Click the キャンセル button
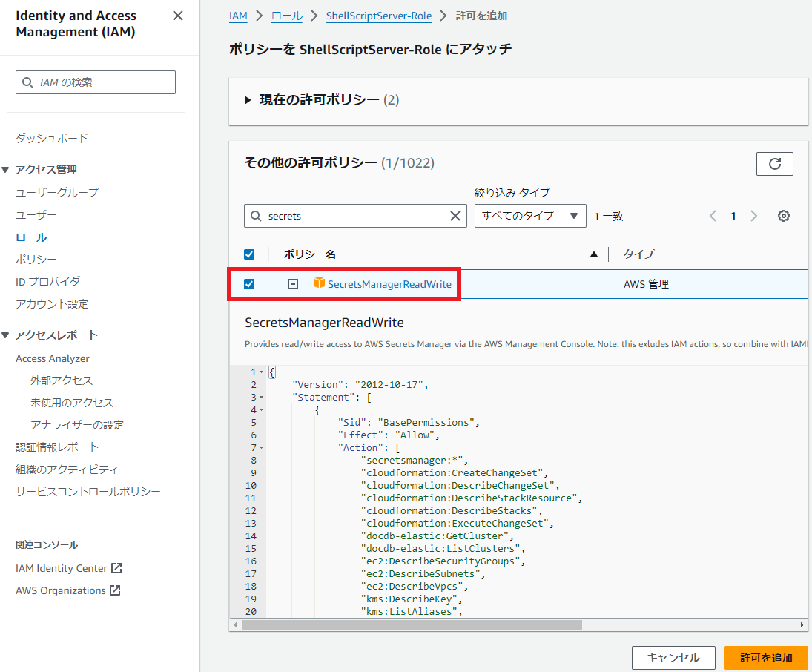 pos(673,658)
